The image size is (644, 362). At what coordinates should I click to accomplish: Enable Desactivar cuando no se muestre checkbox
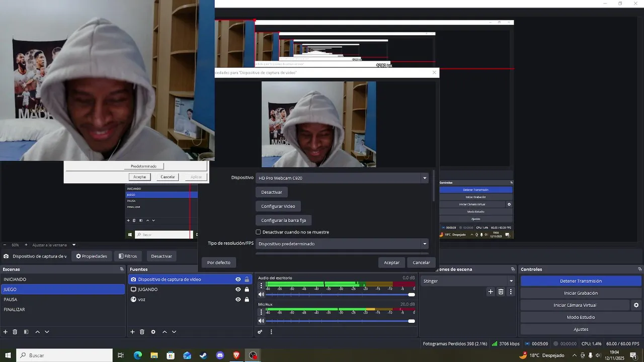tap(258, 232)
